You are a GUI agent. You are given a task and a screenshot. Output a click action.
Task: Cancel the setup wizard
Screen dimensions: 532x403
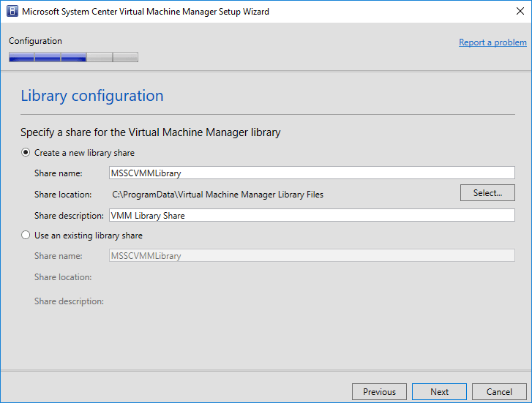coord(499,391)
